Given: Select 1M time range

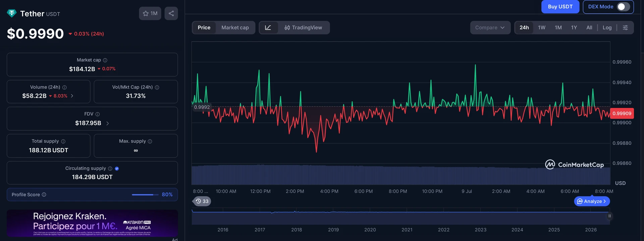Looking at the screenshot, I should 558,27.
